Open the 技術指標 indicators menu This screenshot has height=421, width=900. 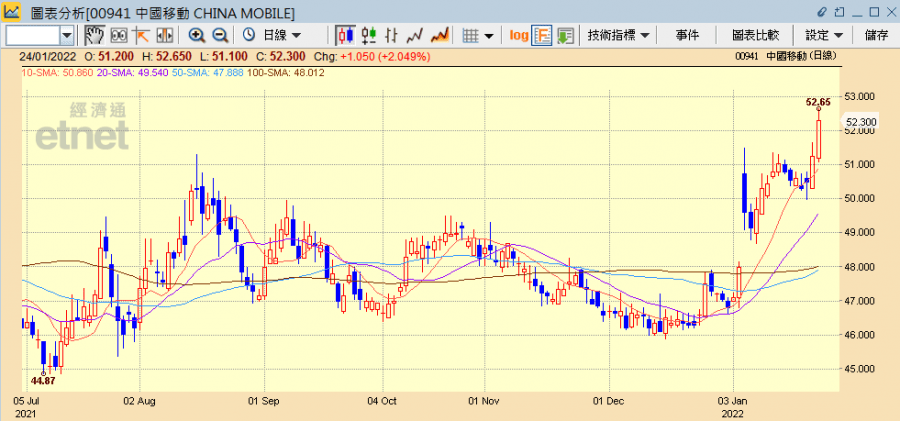point(619,35)
